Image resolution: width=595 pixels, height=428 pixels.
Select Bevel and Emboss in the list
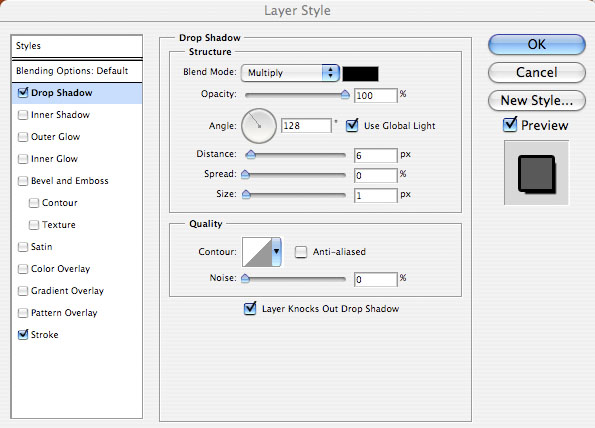click(70, 181)
